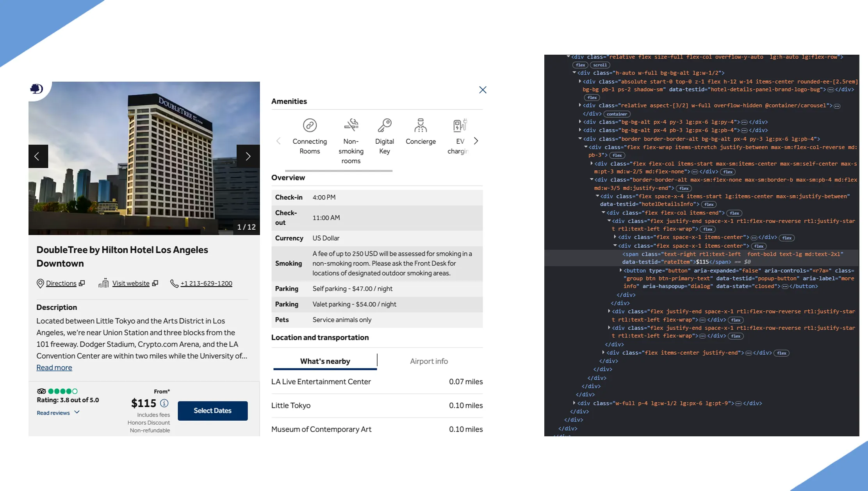Open the Read more description link

[x=54, y=368]
